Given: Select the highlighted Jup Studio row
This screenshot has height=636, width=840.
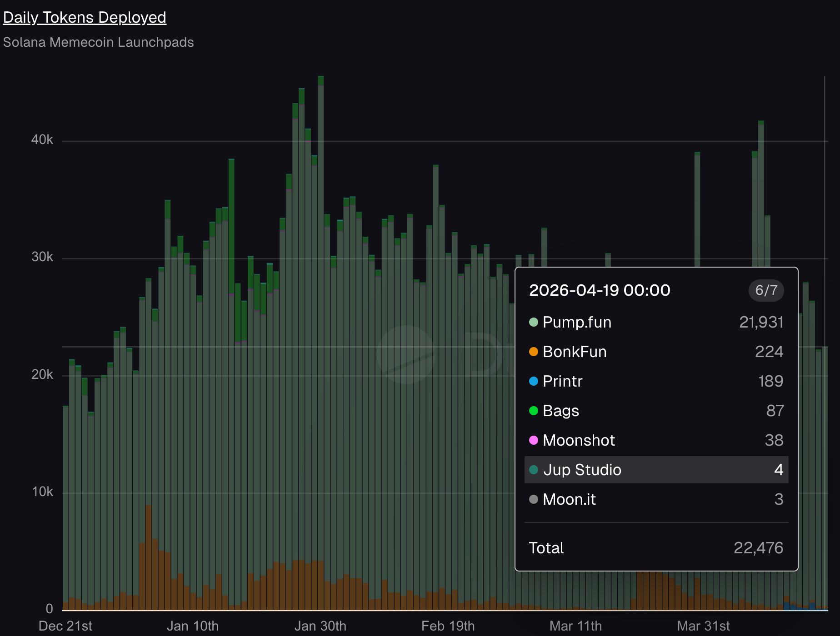Looking at the screenshot, I should [x=656, y=470].
